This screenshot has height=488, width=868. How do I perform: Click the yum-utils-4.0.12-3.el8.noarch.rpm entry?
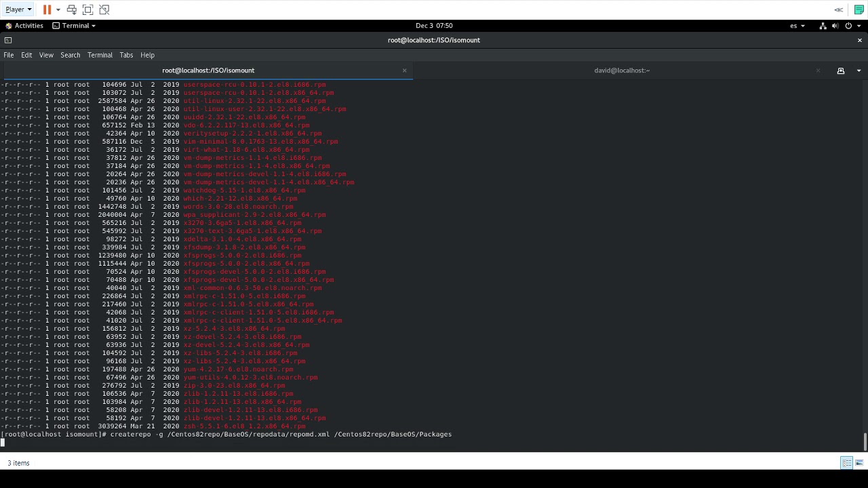coord(250,378)
